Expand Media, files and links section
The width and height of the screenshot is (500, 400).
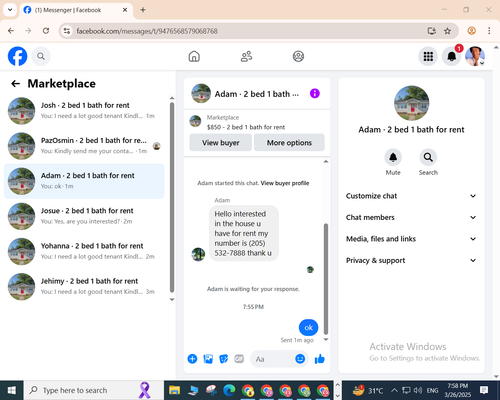pyautogui.click(x=411, y=239)
